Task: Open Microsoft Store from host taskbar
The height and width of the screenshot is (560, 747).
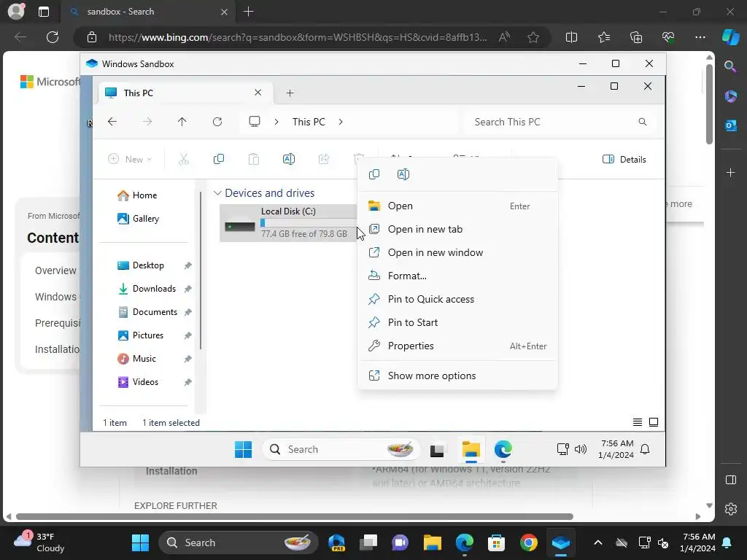Action: click(x=496, y=542)
